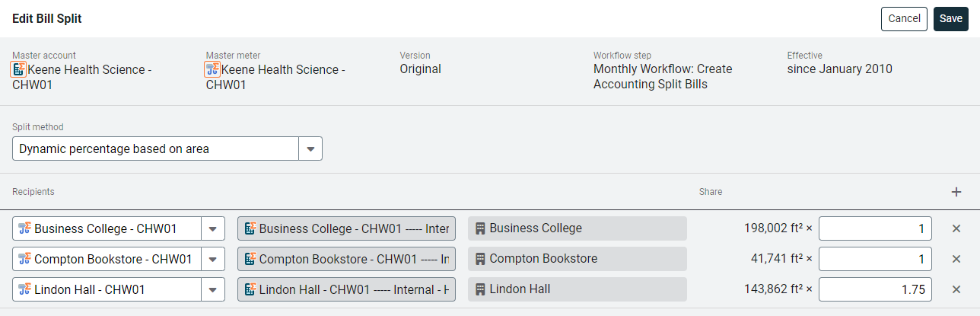Open the Split method dropdown
This screenshot has width=980, height=316.
point(310,149)
